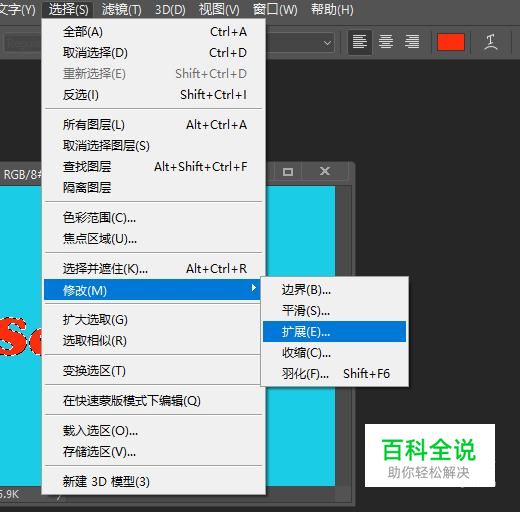The height and width of the screenshot is (512, 520).
Task: Choose 羽化(F)... in submenu
Action: coord(334,374)
